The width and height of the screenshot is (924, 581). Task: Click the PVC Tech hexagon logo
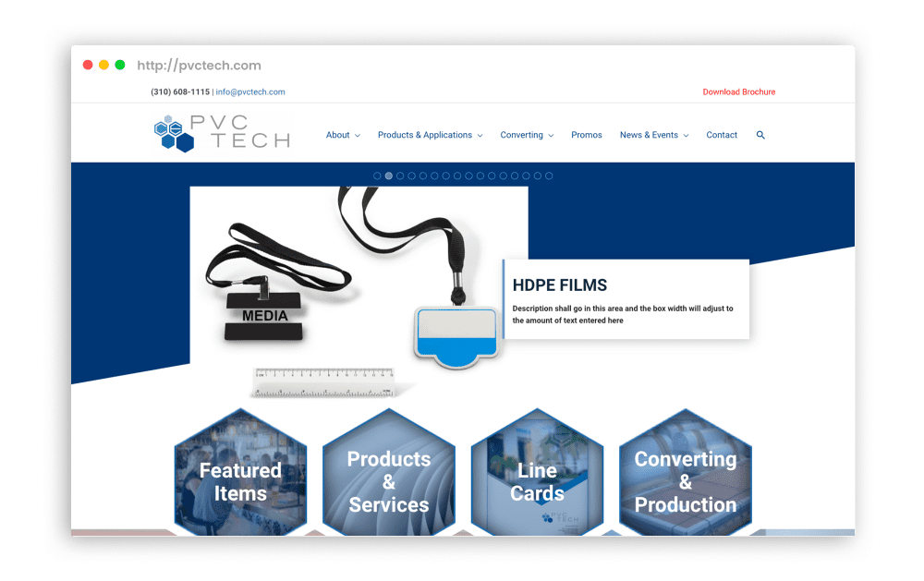tap(222, 132)
